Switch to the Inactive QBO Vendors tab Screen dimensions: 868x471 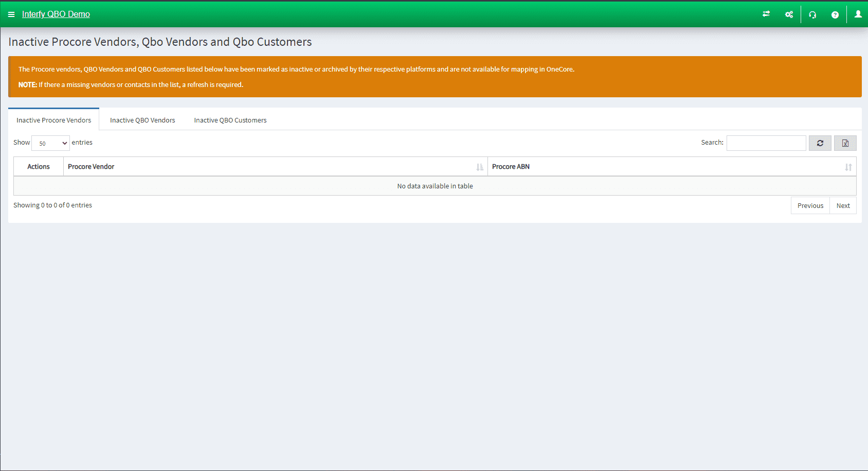tap(142, 120)
